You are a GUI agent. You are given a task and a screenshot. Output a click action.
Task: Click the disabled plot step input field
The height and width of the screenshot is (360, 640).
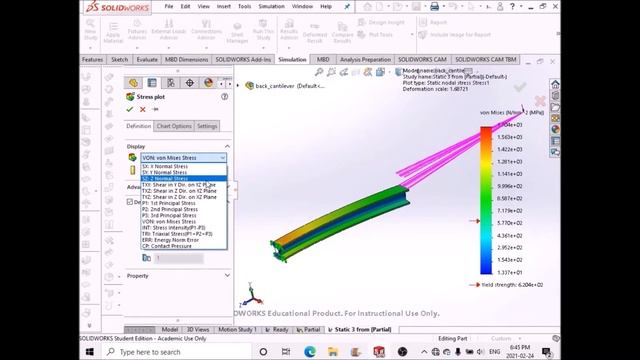click(x=178, y=258)
